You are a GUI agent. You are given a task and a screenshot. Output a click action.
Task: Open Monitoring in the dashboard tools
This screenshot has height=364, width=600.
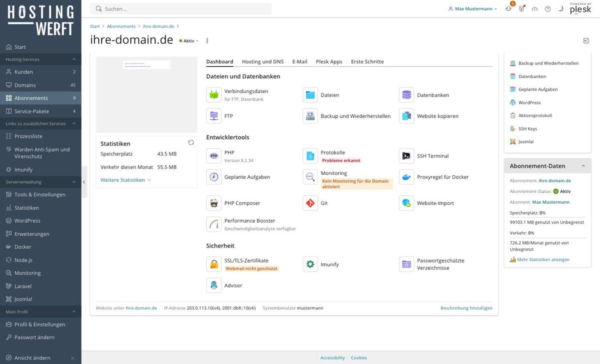(310, 177)
